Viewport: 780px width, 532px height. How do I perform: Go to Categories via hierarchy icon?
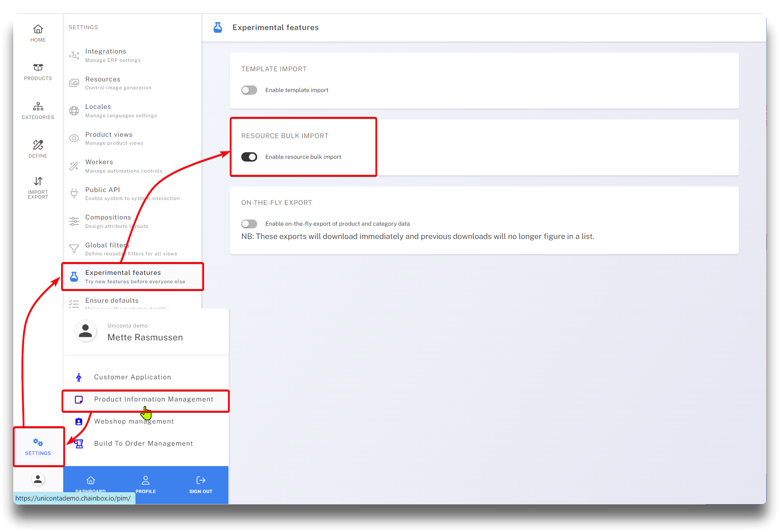[38, 107]
